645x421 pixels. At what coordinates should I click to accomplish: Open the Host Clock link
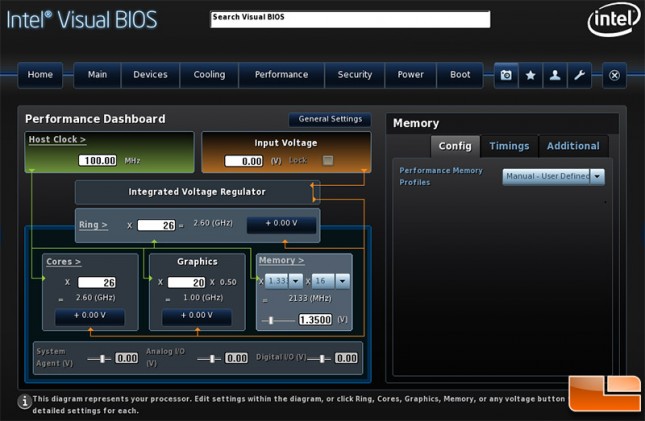[57, 140]
